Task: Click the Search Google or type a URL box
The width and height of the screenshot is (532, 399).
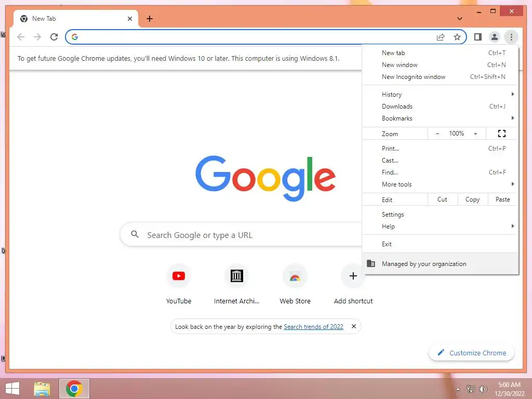Action: pyautogui.click(x=242, y=234)
